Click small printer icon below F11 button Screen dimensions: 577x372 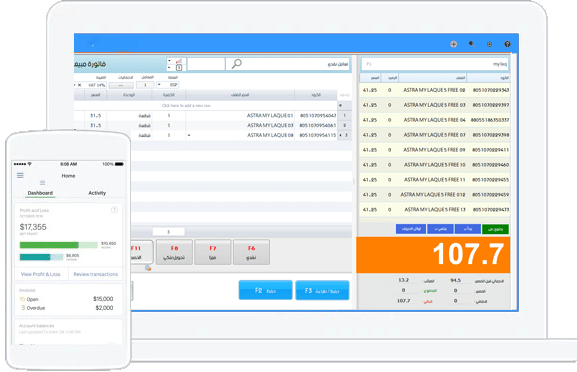click(148, 268)
